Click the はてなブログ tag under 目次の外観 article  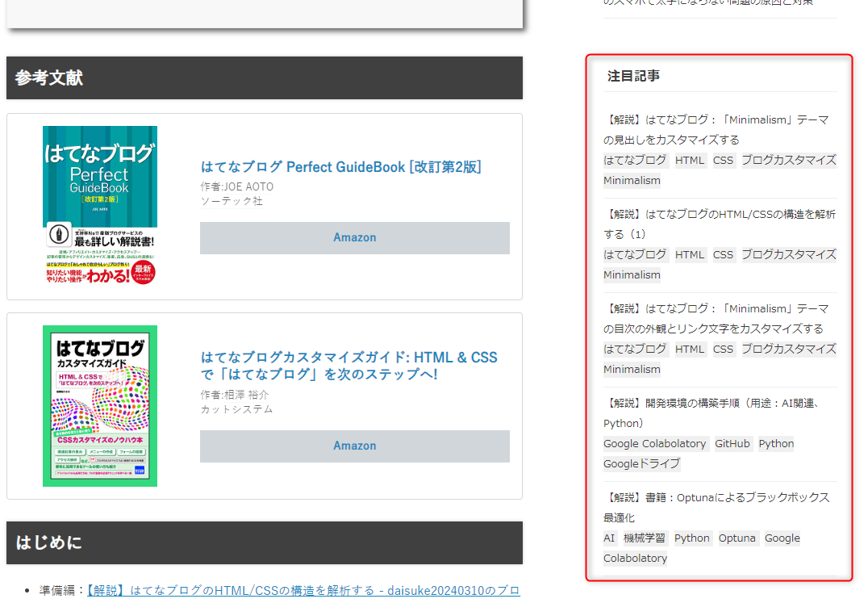635,350
